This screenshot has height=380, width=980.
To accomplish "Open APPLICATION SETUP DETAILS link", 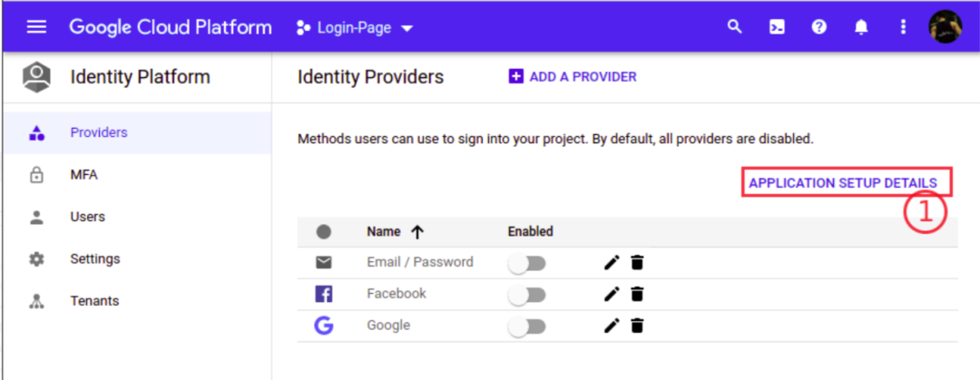I will pos(843,183).
